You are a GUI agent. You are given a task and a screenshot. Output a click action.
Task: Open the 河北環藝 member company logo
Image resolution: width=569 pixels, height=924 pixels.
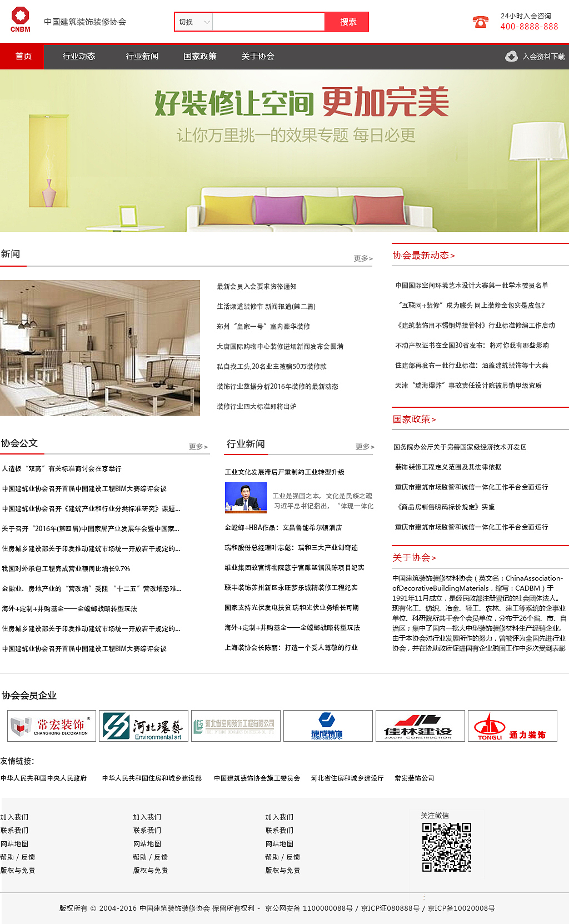(143, 726)
